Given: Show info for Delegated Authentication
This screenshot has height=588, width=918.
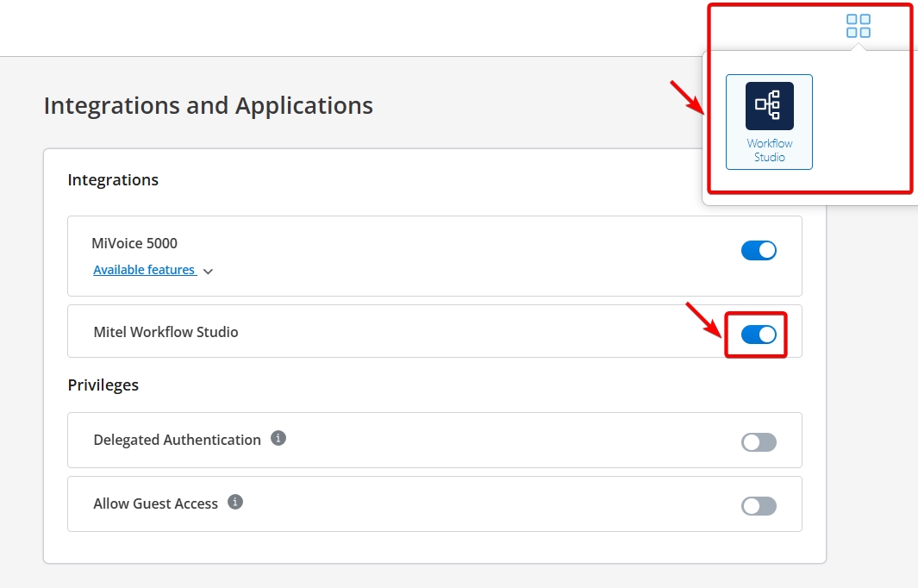Looking at the screenshot, I should pos(278,438).
